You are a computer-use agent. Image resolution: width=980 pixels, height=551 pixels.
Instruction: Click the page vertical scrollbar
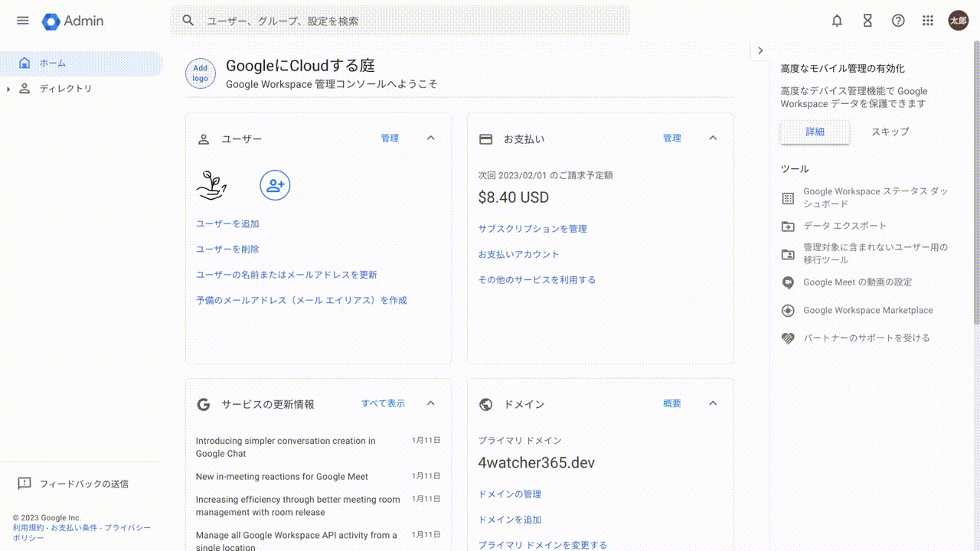pos(976,181)
